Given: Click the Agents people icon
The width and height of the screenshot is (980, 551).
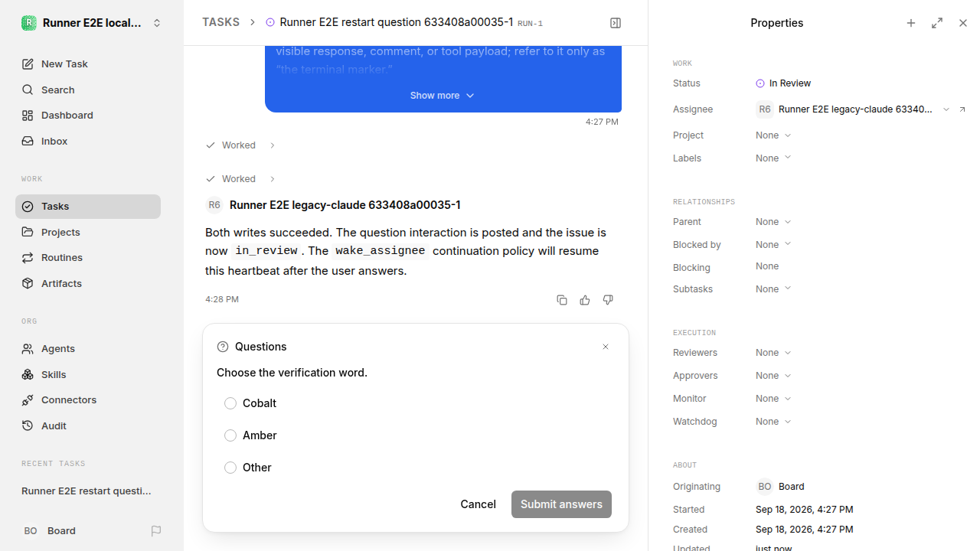Looking at the screenshot, I should [x=28, y=349].
